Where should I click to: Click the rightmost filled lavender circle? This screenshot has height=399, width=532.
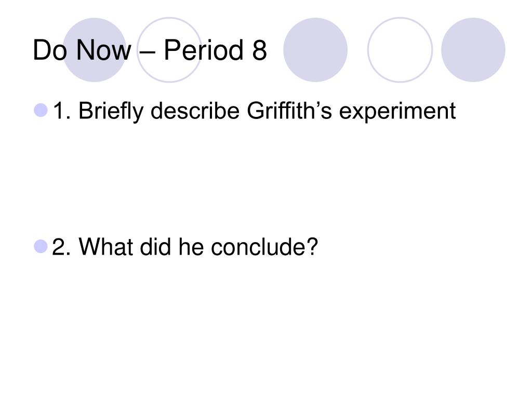pyautogui.click(x=473, y=49)
